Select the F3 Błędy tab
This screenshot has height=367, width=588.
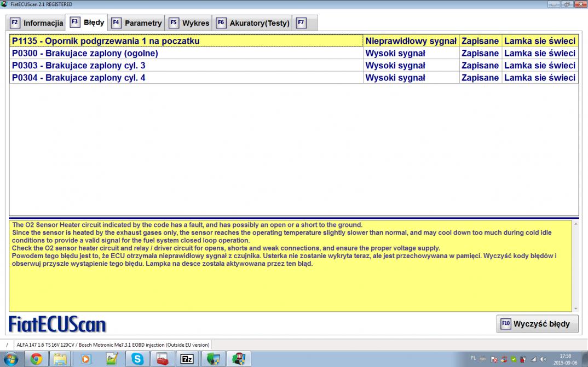87,22
